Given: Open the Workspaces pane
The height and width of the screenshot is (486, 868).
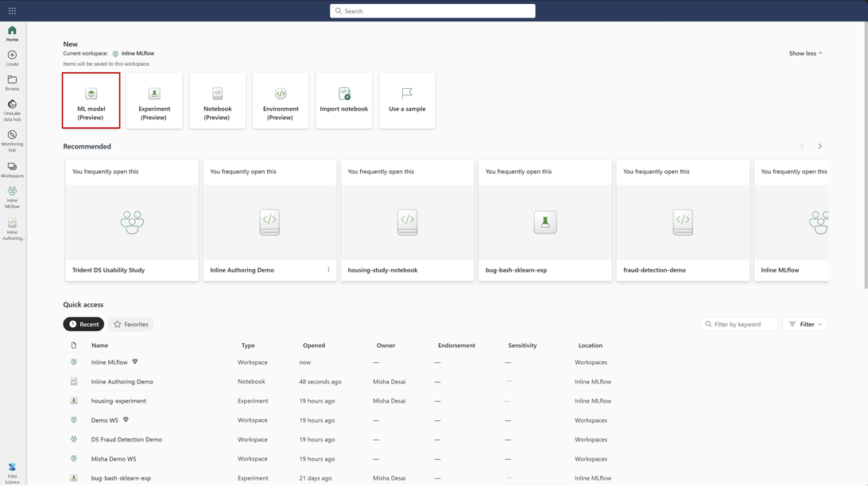Looking at the screenshot, I should point(12,170).
